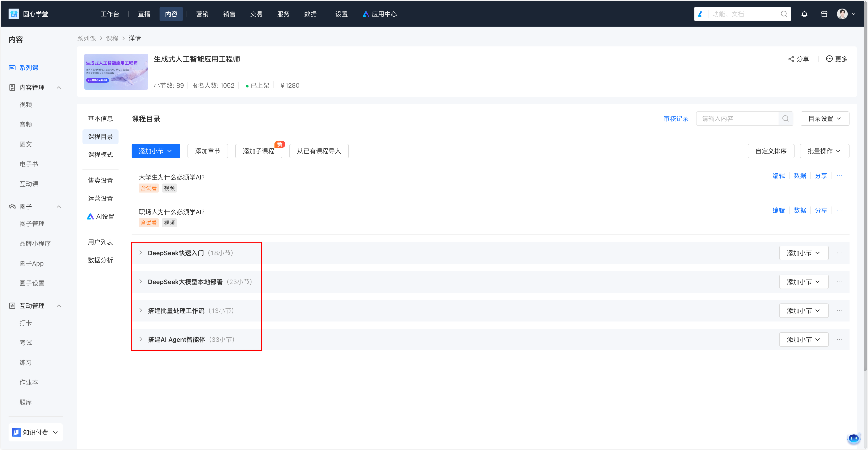Click the search magnifier in top bar
The height and width of the screenshot is (450, 868).
click(x=784, y=14)
